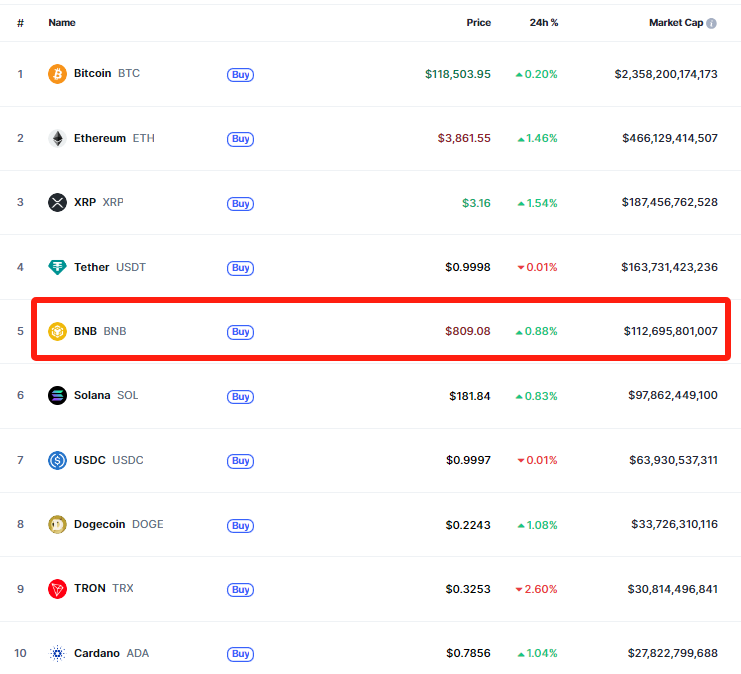This screenshot has width=741, height=674.
Task: Click the Solana logo icon
Action: tap(57, 396)
